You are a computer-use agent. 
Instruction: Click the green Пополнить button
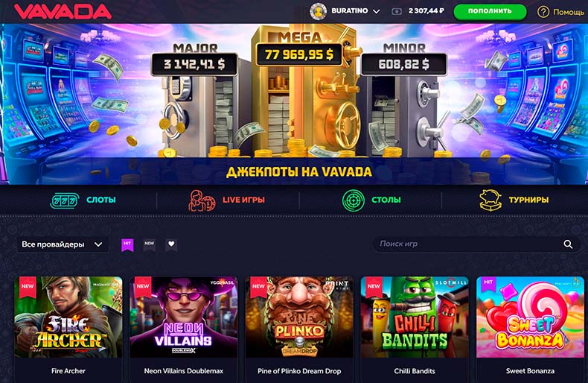coord(490,12)
